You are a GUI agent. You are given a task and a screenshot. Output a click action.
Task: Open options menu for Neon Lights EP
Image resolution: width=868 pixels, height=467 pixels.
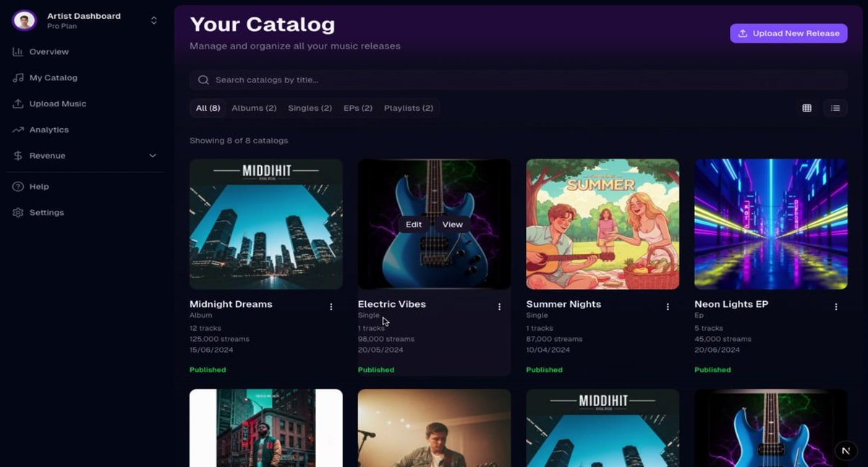(x=836, y=307)
